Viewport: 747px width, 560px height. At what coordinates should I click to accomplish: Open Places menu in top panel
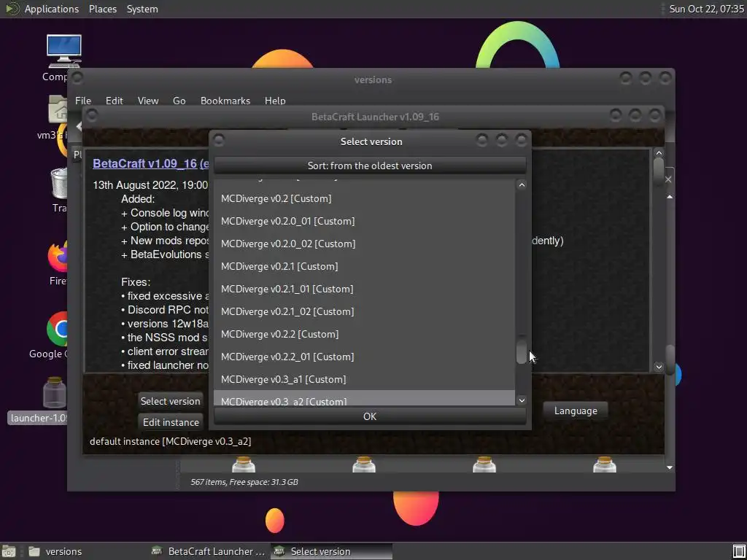102,9
